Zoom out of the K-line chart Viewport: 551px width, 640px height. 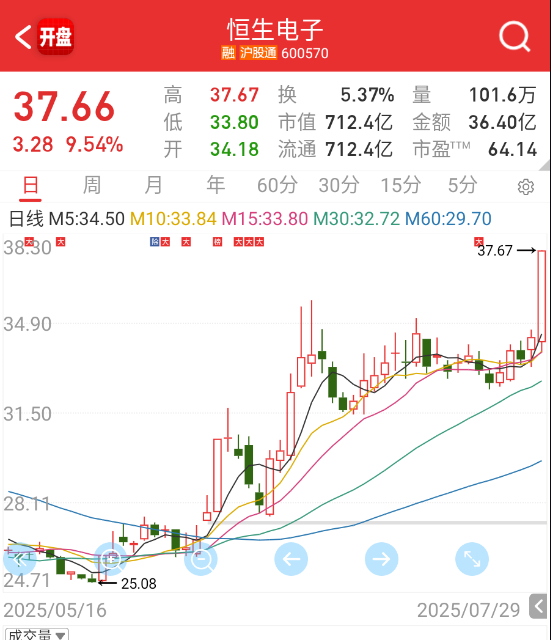pyautogui.click(x=201, y=559)
